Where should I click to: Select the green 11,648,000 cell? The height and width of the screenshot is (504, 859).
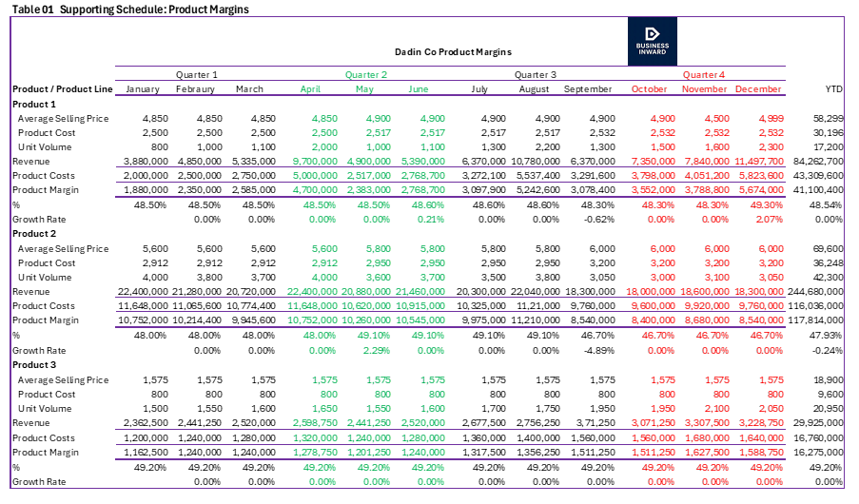[312, 306]
